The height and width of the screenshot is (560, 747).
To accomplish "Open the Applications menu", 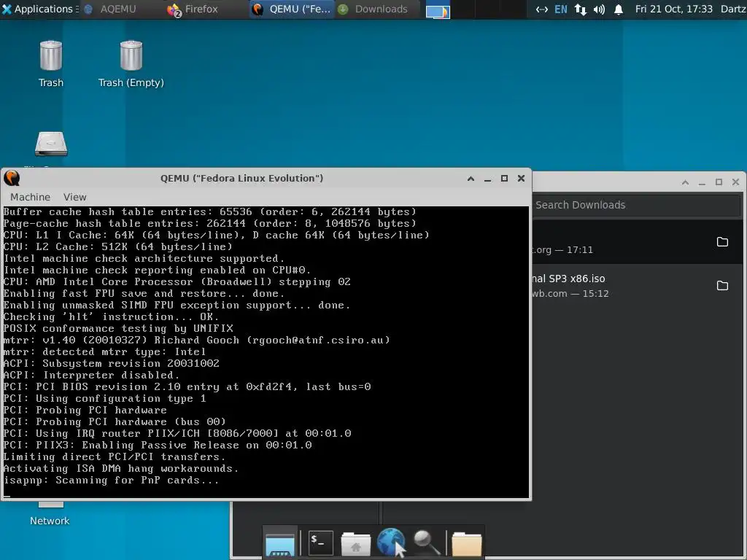I will point(38,9).
